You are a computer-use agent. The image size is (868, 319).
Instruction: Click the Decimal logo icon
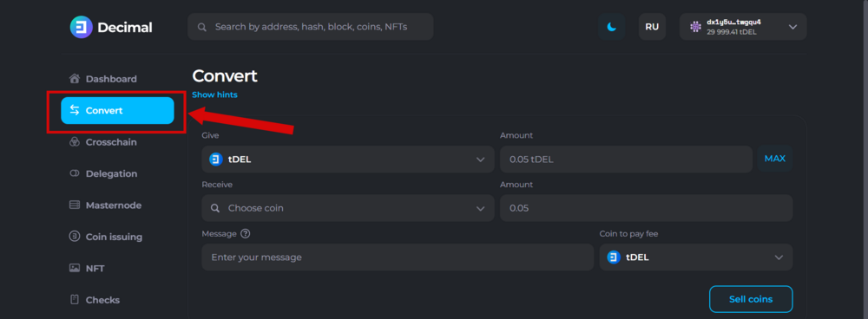[81, 27]
